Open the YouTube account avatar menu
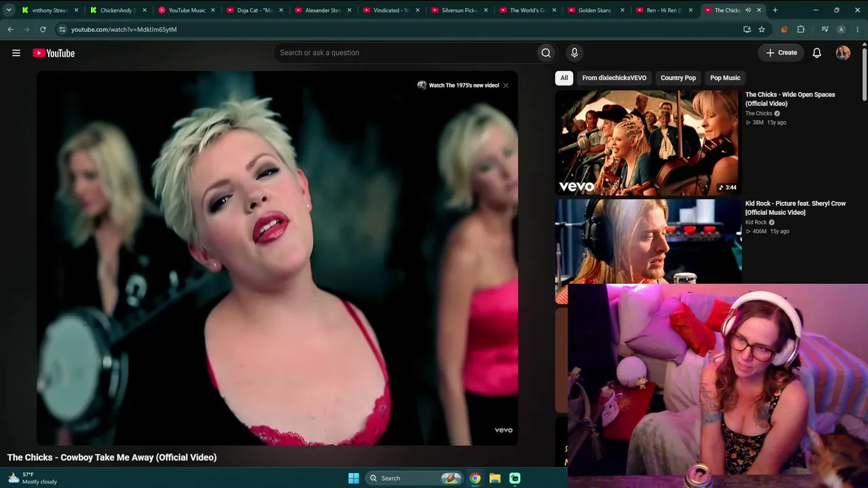 (x=843, y=53)
